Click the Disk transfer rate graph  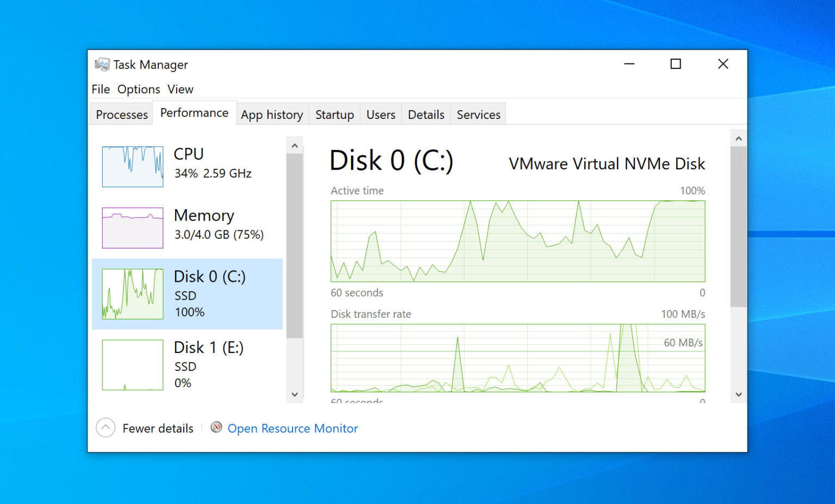pos(516,358)
